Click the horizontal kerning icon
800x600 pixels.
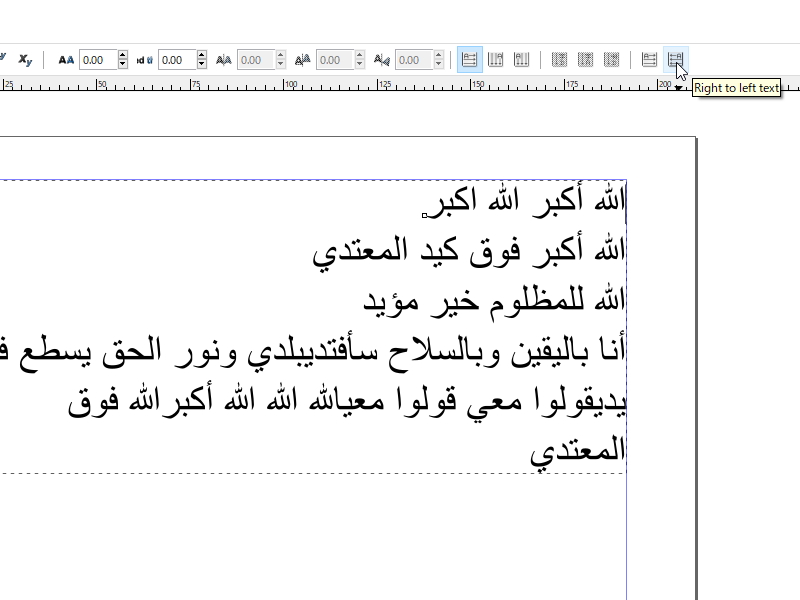coord(223,60)
